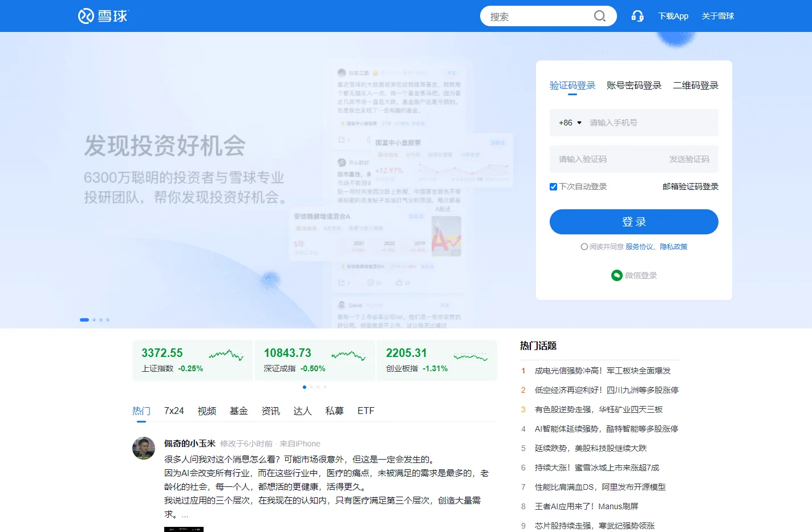Select second index ticker pagination dot
This screenshot has width=812, height=532.
tap(311, 387)
